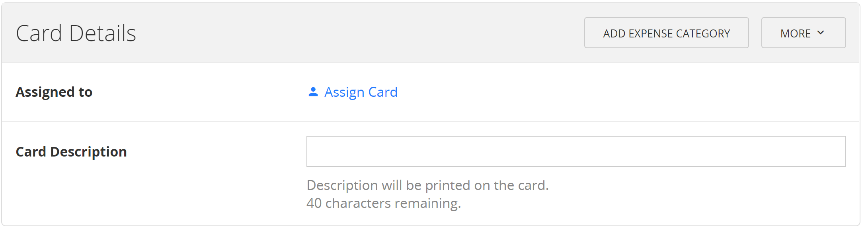Click the Card Details heading
The width and height of the screenshot is (868, 233).
(76, 33)
